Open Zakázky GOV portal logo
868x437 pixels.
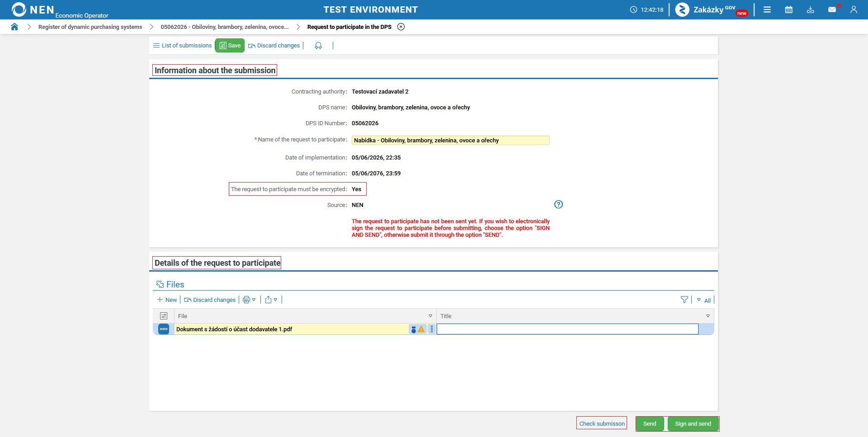coord(712,9)
